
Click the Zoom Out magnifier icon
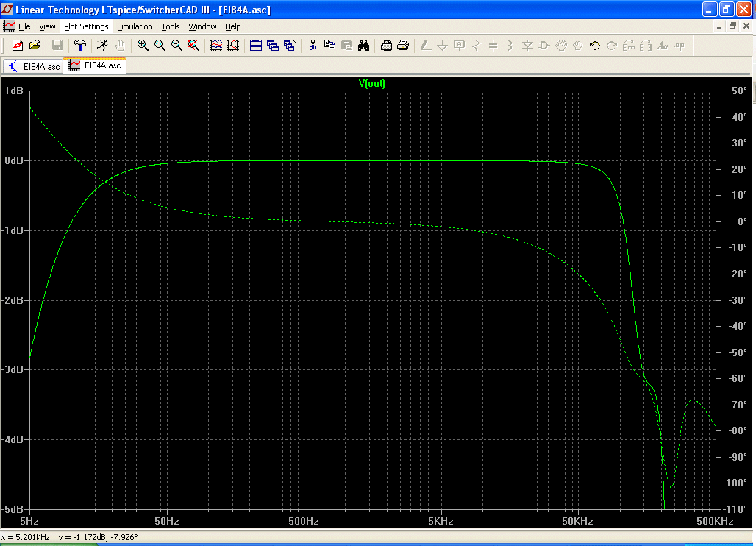[176, 46]
